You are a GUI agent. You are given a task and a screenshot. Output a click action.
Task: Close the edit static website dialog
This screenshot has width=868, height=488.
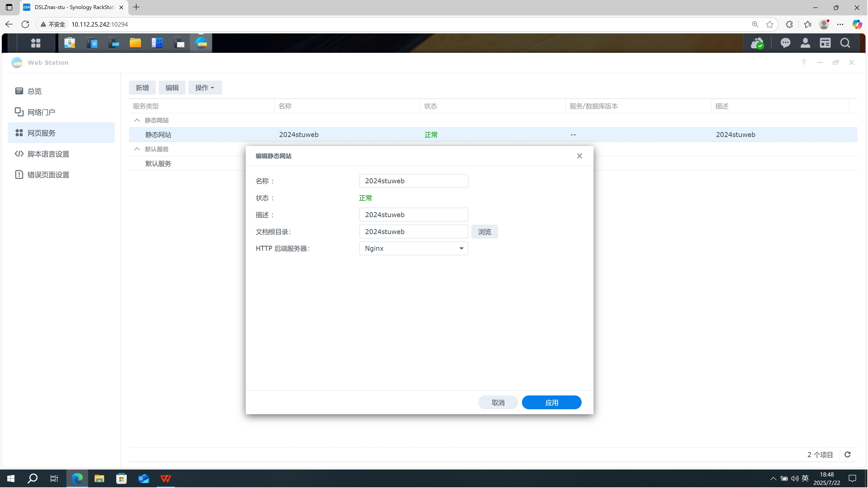click(580, 156)
